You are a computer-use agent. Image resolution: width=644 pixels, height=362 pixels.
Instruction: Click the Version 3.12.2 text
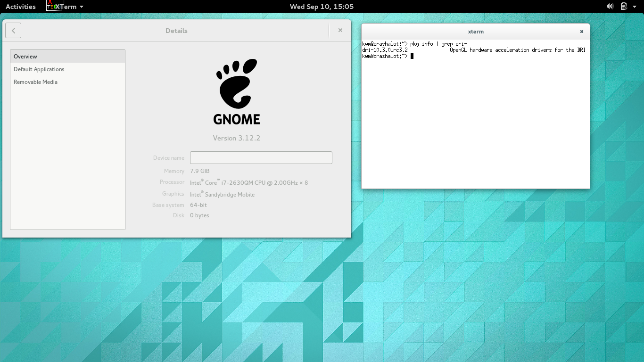237,138
